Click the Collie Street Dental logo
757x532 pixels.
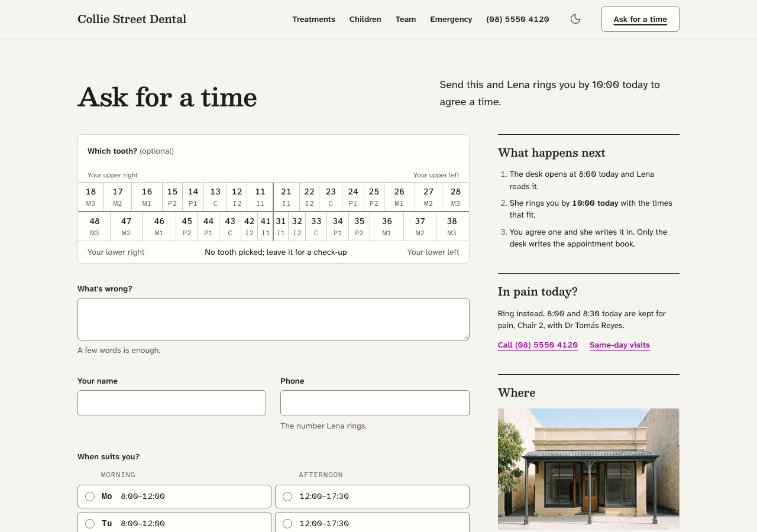132,19
